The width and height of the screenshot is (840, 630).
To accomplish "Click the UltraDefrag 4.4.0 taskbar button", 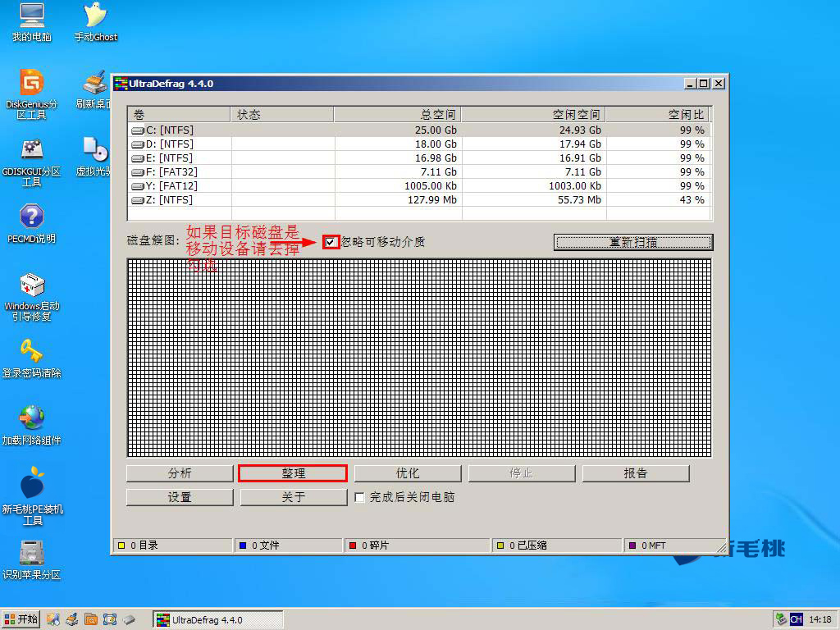I will 218,620.
